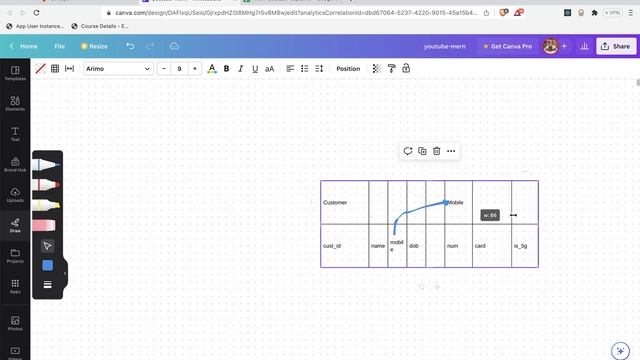640x360 pixels.
Task: Open the Resize menu
Action: point(94,46)
